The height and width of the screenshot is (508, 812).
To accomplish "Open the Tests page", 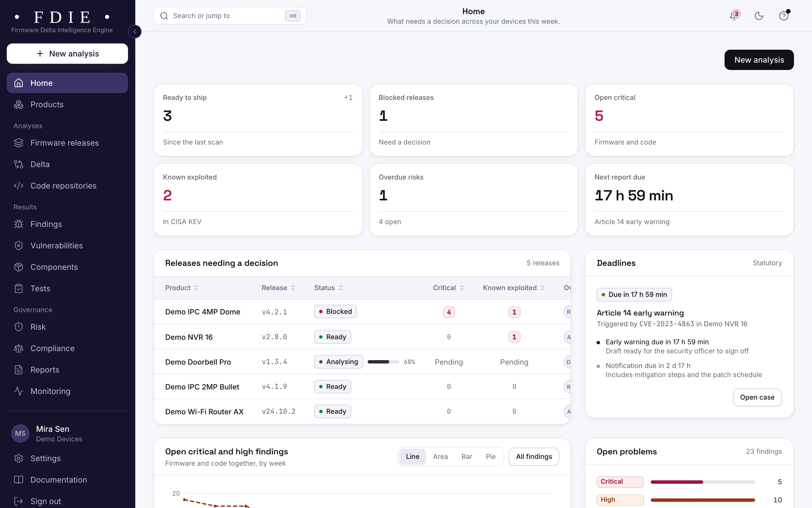I will click(x=67, y=289).
